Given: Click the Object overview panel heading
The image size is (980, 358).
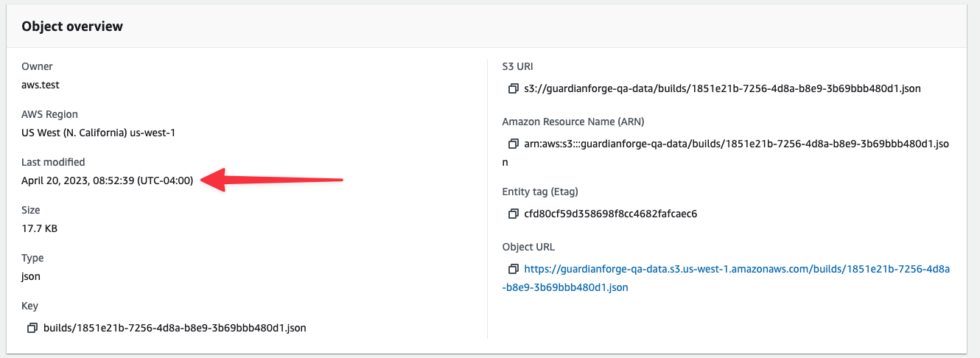Looking at the screenshot, I should point(72,27).
